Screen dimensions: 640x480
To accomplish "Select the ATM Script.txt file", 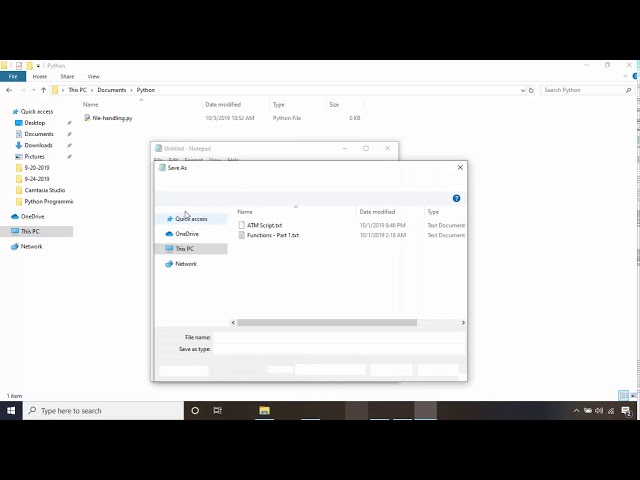I will coord(264,225).
